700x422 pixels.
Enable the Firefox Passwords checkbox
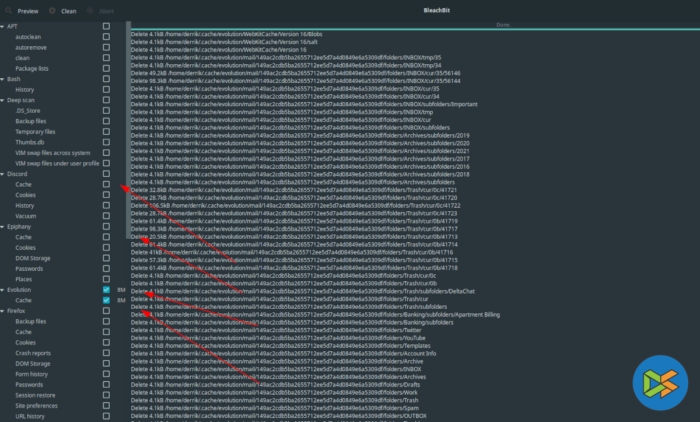coord(106,384)
